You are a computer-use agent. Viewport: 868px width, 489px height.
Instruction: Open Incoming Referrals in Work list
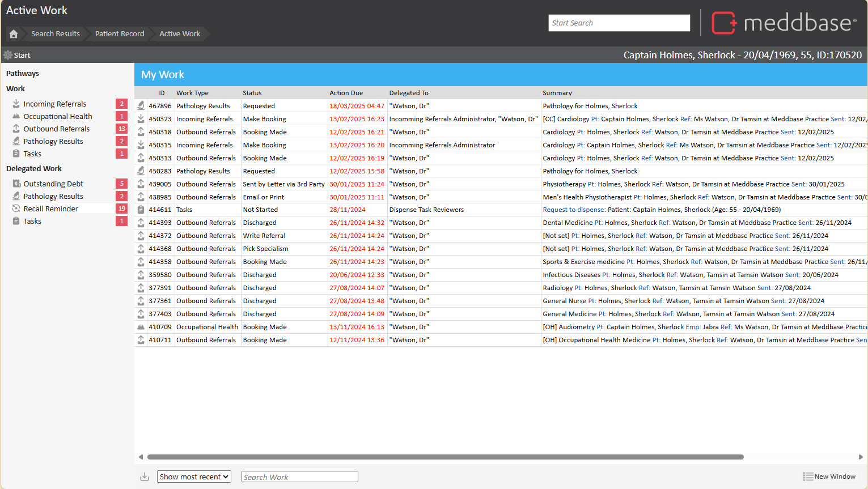[x=54, y=104]
